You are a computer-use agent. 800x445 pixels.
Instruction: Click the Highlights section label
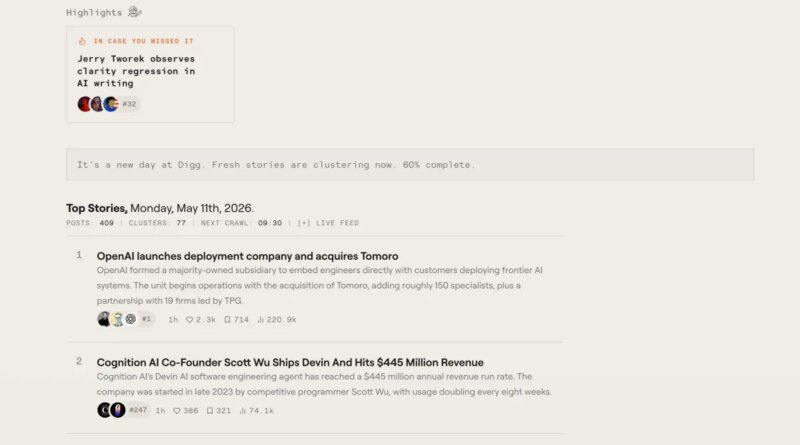tap(94, 12)
